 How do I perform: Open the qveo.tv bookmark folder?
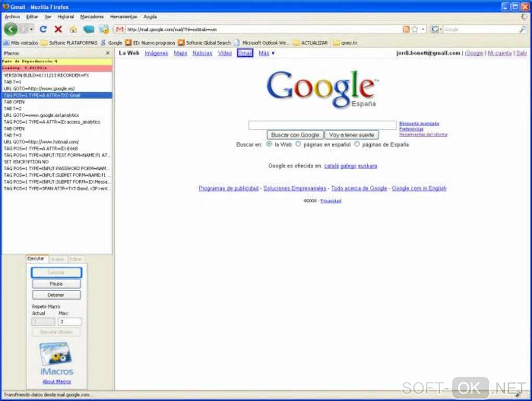coord(345,43)
